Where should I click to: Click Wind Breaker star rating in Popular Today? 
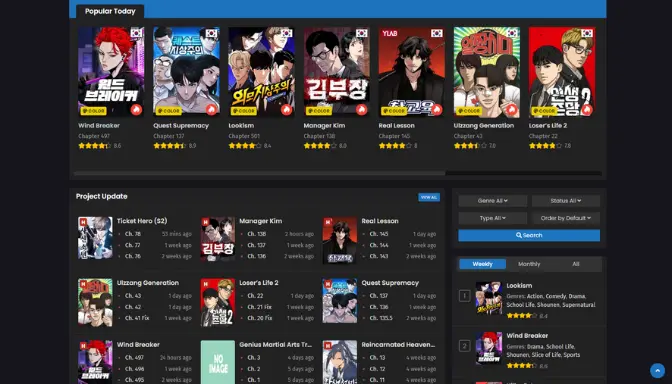94,146
